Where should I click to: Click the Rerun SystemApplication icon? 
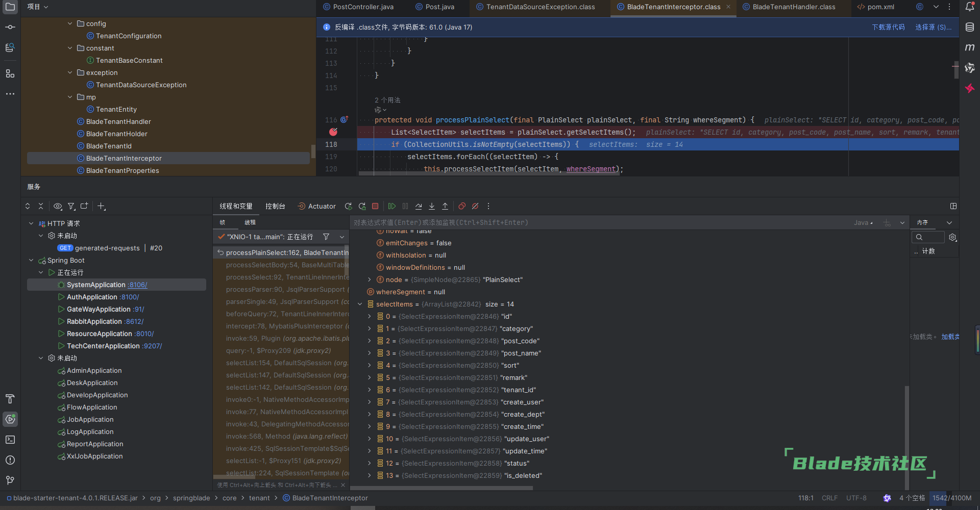349,206
